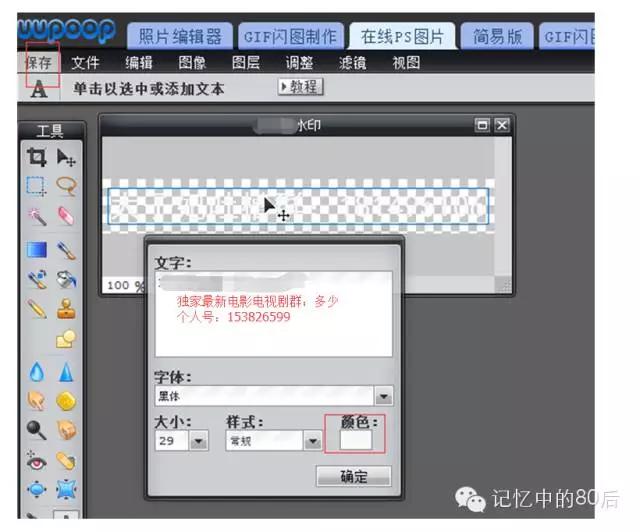Click the text tool A icon in options bar
640x532 pixels.
tap(39, 89)
